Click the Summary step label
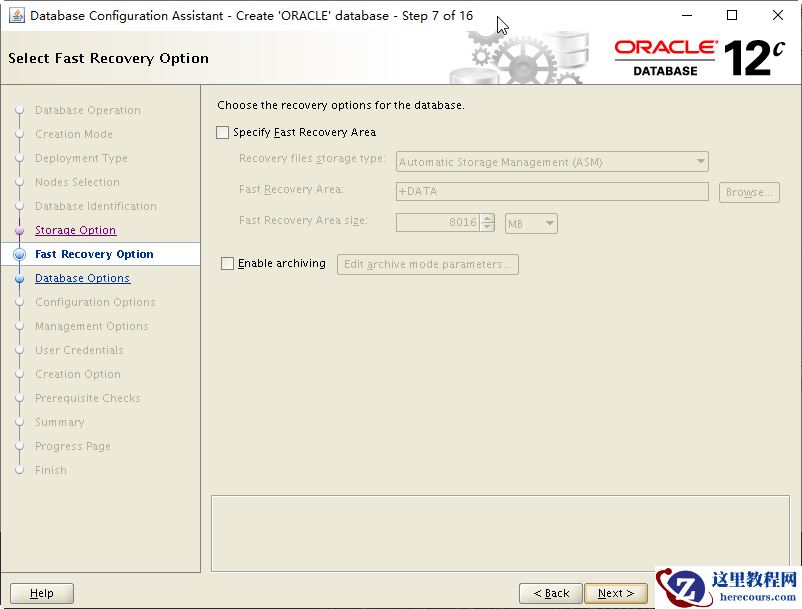This screenshot has height=609, width=802. pos(59,422)
